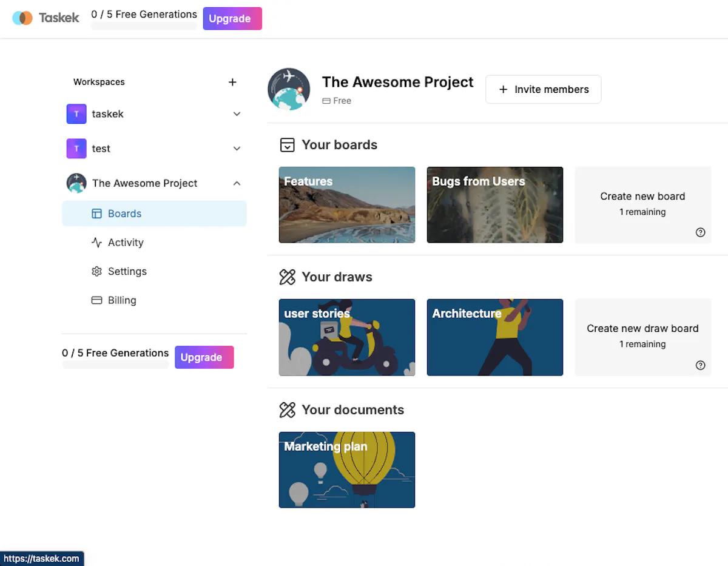728x566 pixels.
Task: Click the large project globe avatar in header
Action: point(289,89)
